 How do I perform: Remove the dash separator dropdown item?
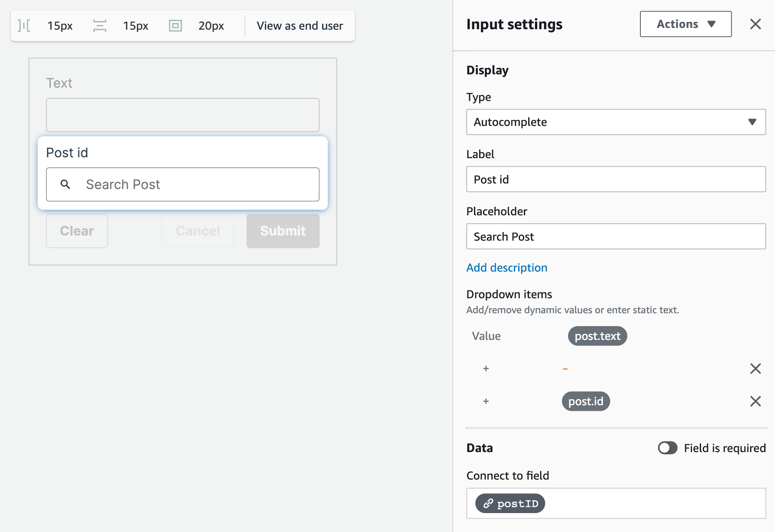tap(755, 369)
